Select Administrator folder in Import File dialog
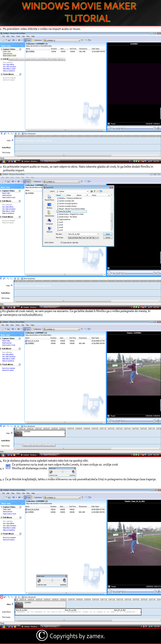The height and width of the screenshot is (644, 161). 49,214
